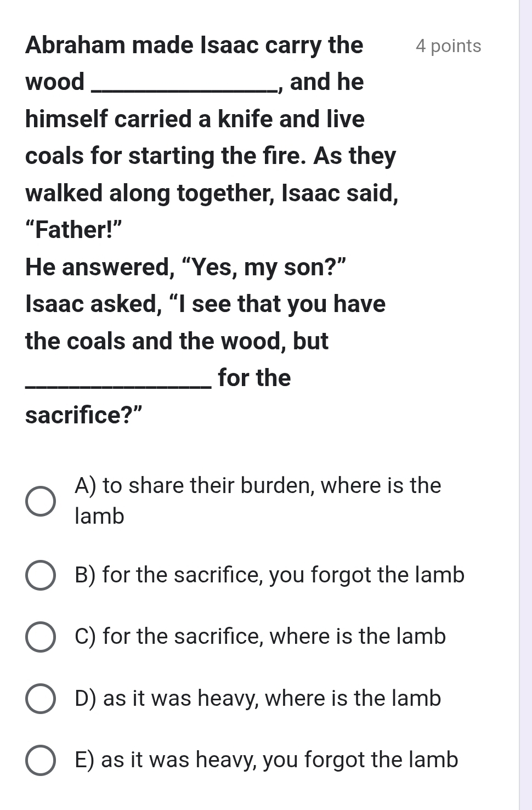Click the line 'He answered, Yes, my son?'
The width and height of the screenshot is (532, 810).
(186, 267)
